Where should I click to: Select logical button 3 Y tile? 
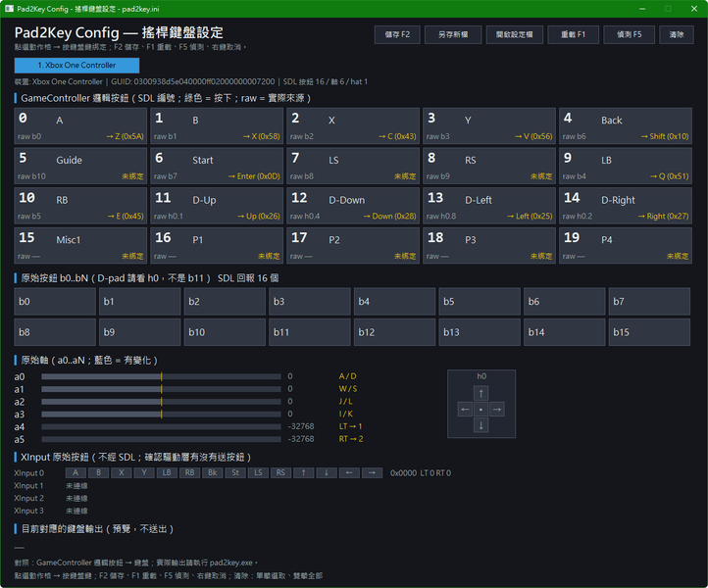point(489,126)
